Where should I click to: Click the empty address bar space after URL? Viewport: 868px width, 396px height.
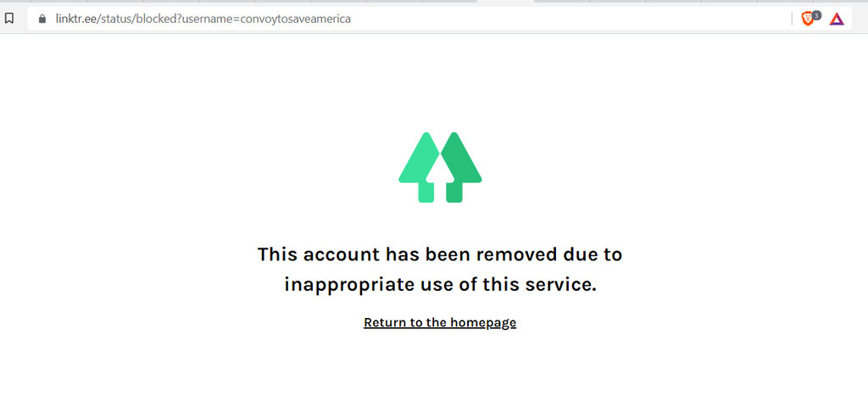tap(570, 19)
